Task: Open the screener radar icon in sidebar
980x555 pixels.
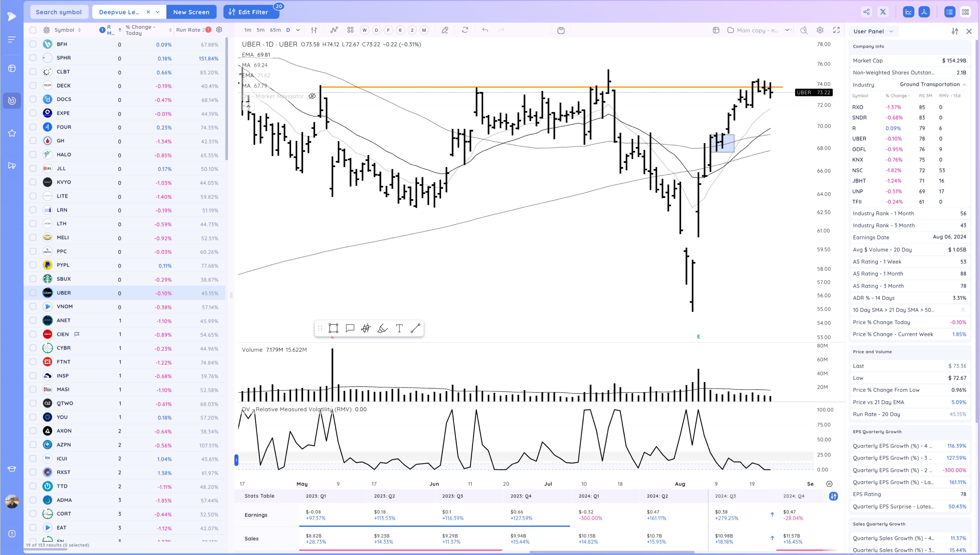Action: point(12,101)
